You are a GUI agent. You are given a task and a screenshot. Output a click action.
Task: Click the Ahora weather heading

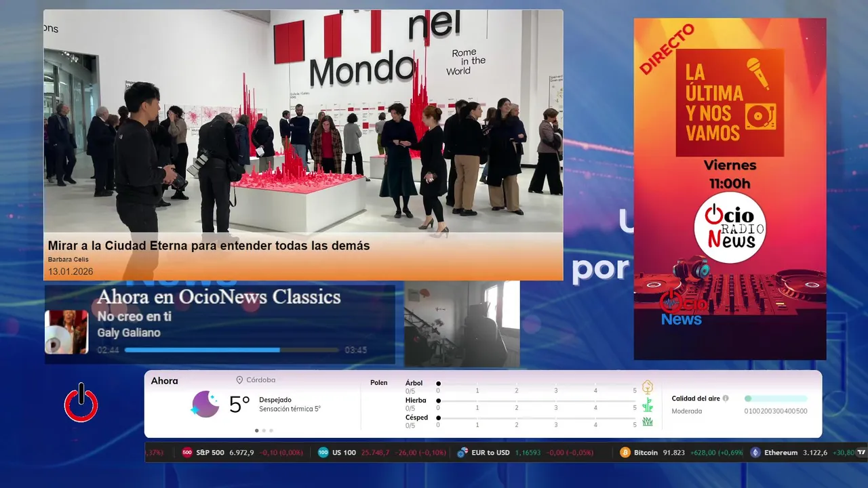(165, 381)
